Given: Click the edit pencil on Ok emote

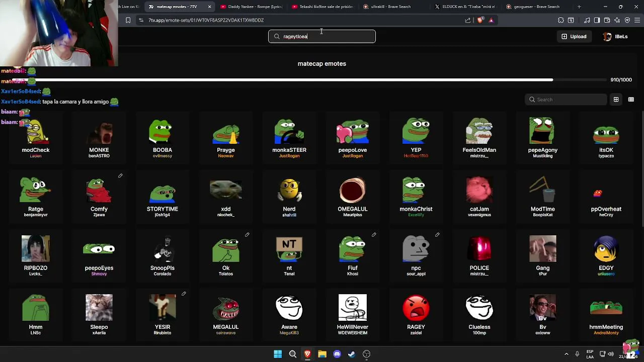Looking at the screenshot, I should pos(247,234).
